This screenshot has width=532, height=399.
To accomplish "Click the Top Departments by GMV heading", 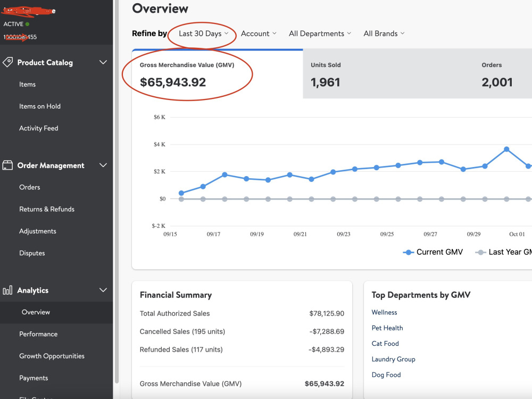I will 421,295.
